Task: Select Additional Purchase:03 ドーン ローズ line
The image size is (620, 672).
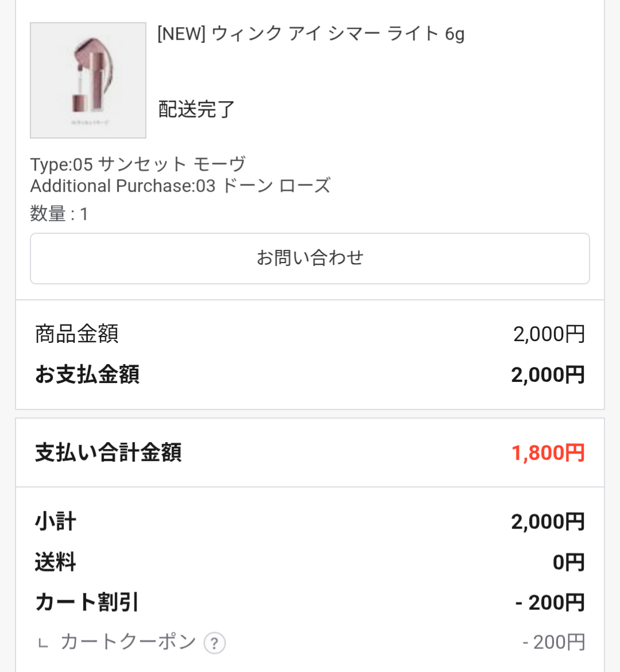Action: 180,186
